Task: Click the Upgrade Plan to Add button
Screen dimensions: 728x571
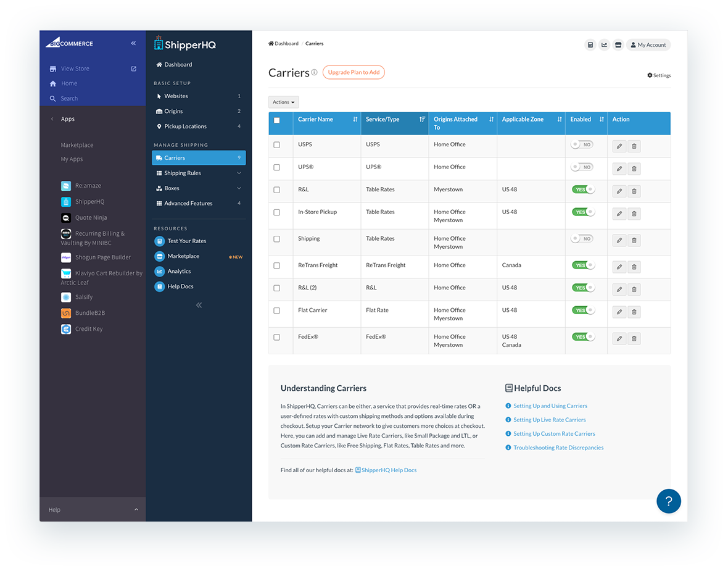Action: pyautogui.click(x=354, y=72)
